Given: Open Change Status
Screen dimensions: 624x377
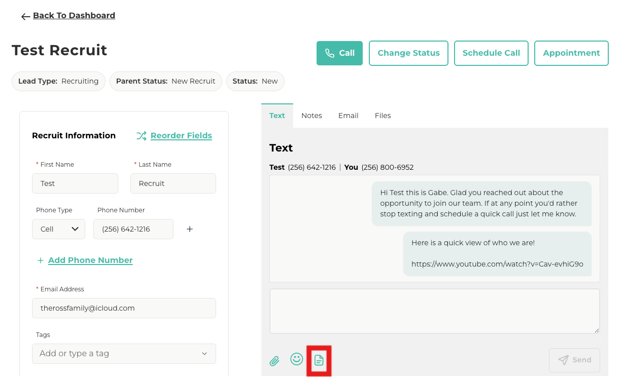Looking at the screenshot, I should (408, 53).
